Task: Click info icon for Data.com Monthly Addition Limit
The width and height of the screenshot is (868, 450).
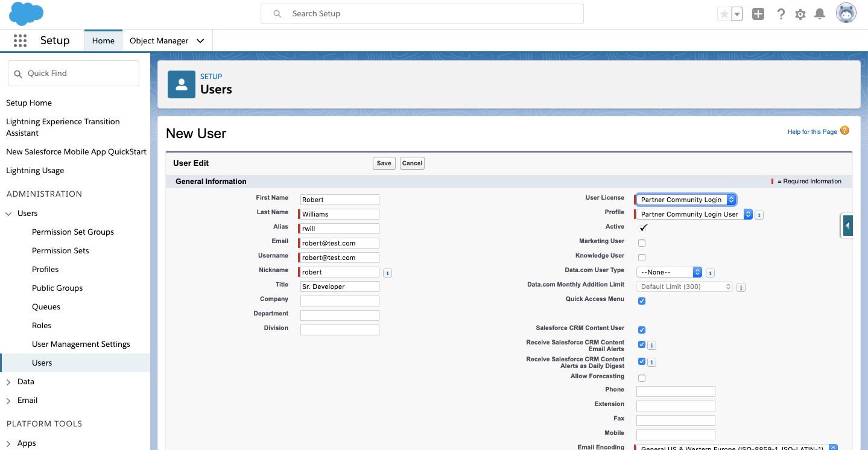Action: 741,287
